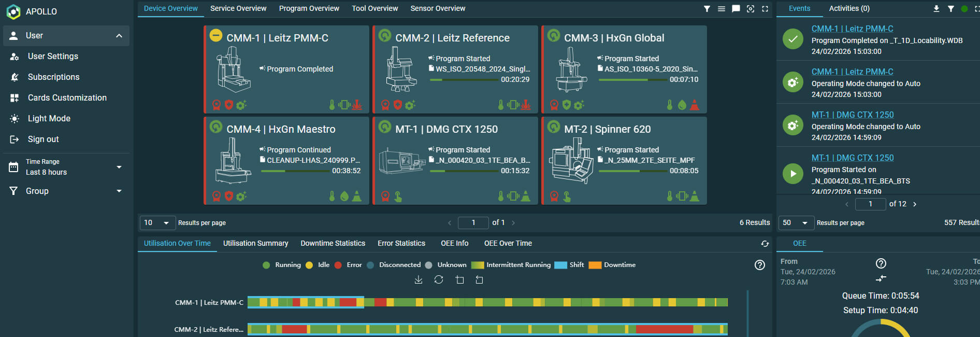Toggle the Shift legend series

[x=569, y=265]
